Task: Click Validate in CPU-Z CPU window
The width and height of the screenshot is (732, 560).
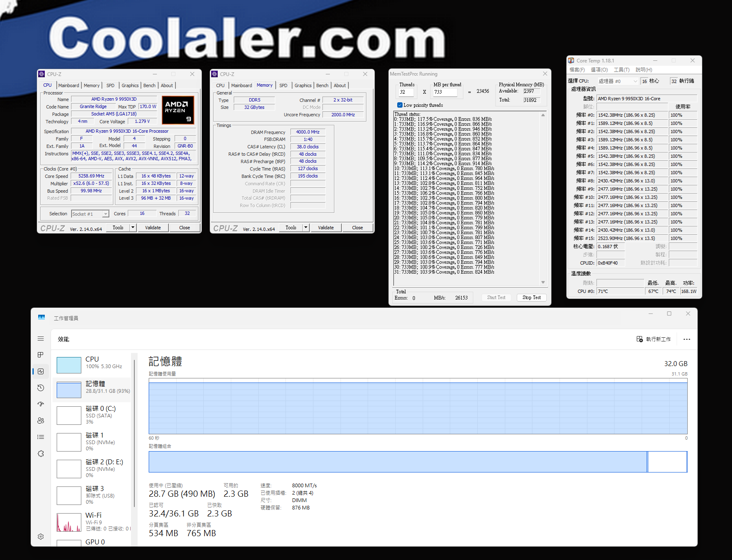Action: (x=153, y=227)
